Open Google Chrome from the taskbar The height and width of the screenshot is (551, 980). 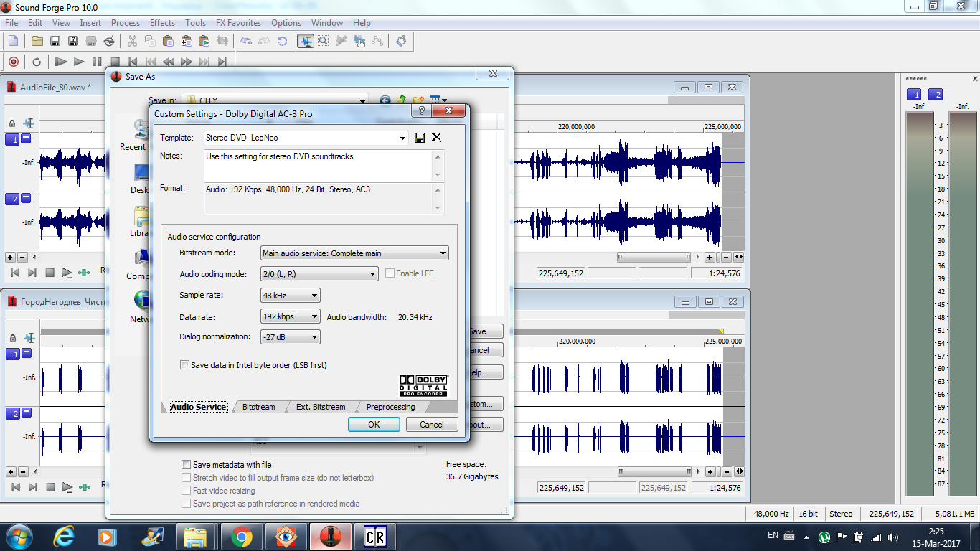pos(240,536)
